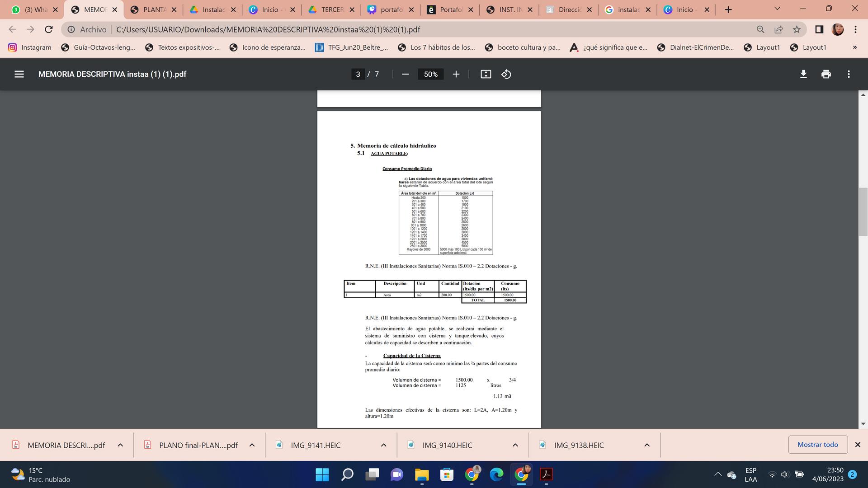Open the PDF sidebar hamburger menu

tap(19, 74)
